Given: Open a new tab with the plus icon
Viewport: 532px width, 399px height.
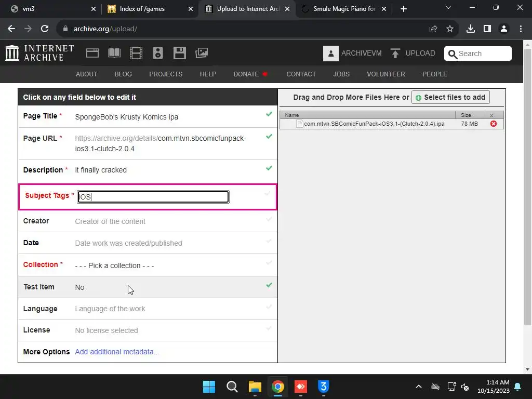Looking at the screenshot, I should 403,9.
